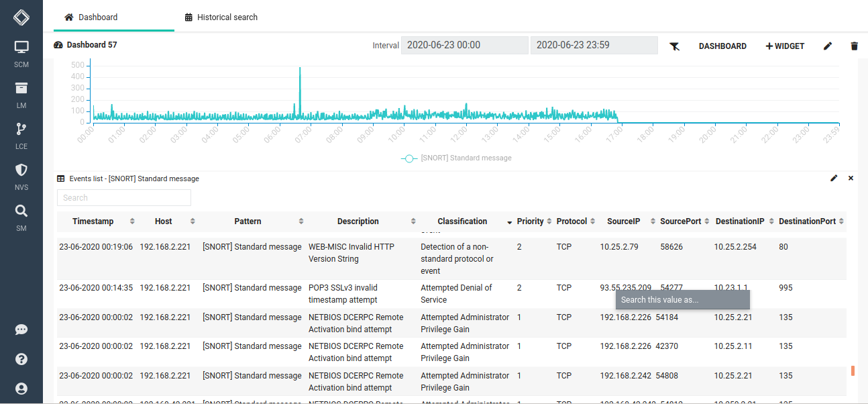
Task: Clear filters using the filter icon
Action: (x=675, y=46)
